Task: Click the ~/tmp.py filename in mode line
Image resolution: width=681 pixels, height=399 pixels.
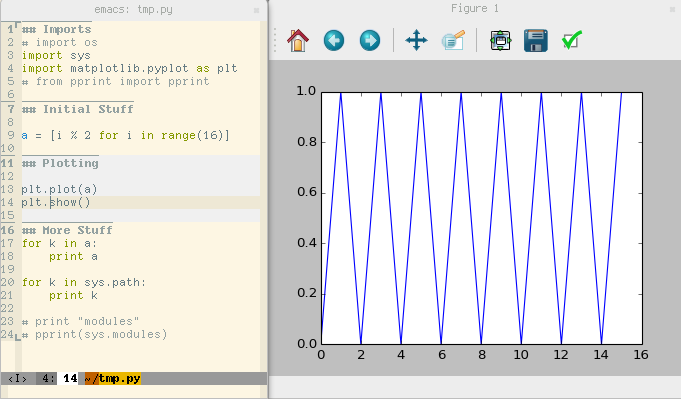Action: point(112,379)
